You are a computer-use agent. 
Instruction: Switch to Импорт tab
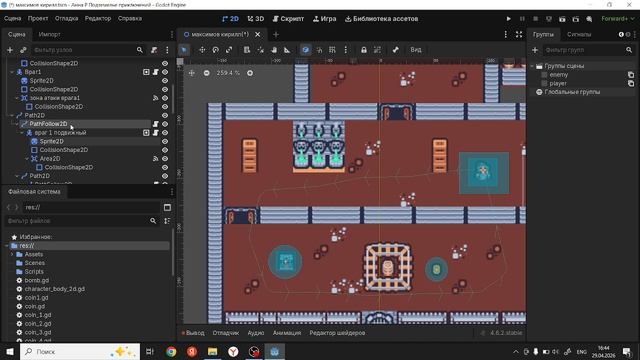tap(49, 34)
